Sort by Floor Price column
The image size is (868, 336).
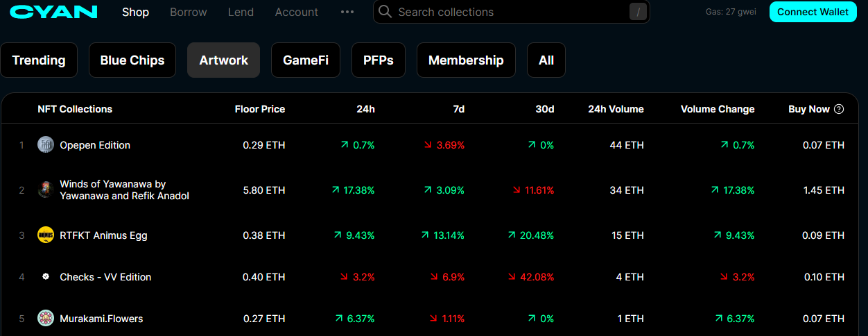[260, 109]
